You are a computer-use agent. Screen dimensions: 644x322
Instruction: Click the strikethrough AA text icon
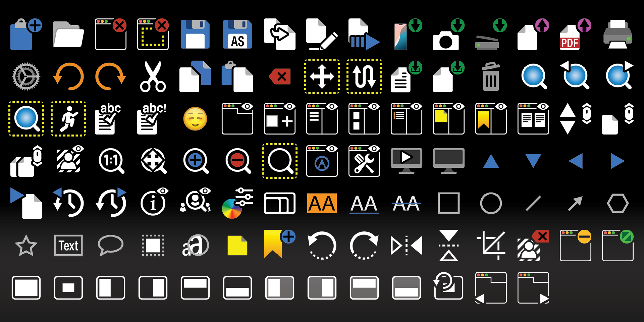coord(407,203)
